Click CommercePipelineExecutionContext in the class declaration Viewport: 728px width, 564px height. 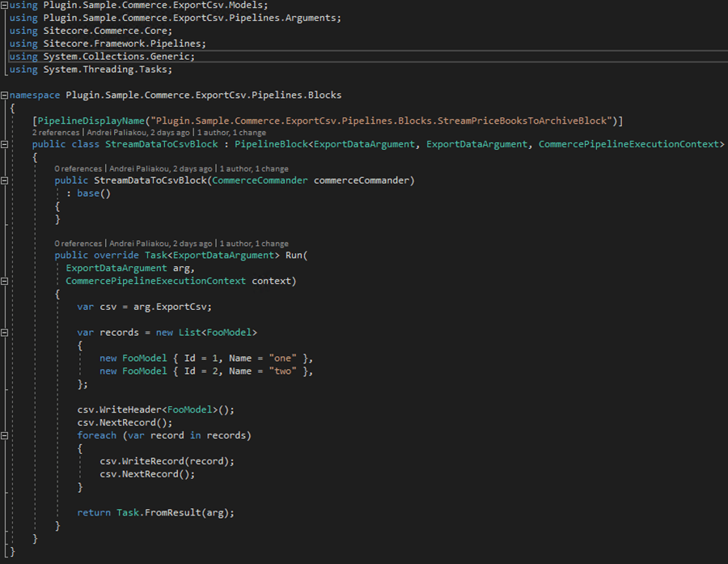click(629, 145)
